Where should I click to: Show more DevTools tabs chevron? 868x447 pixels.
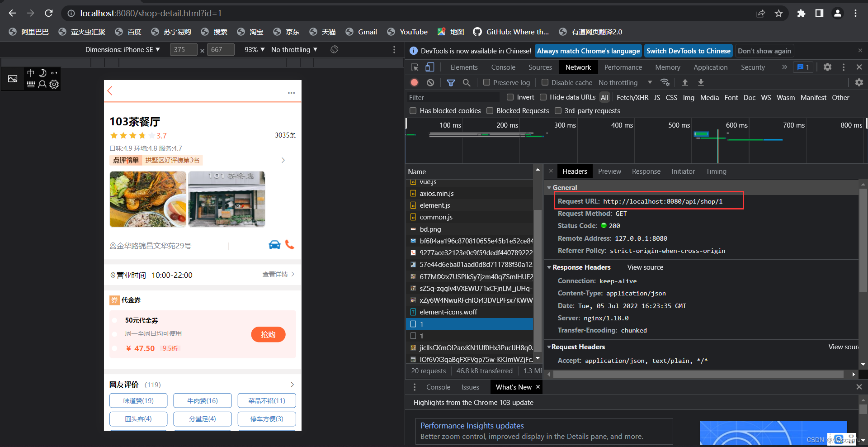coord(784,67)
